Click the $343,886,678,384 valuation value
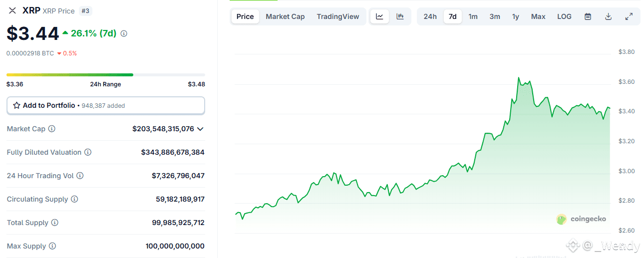This screenshot has height=258, width=644. point(173,152)
